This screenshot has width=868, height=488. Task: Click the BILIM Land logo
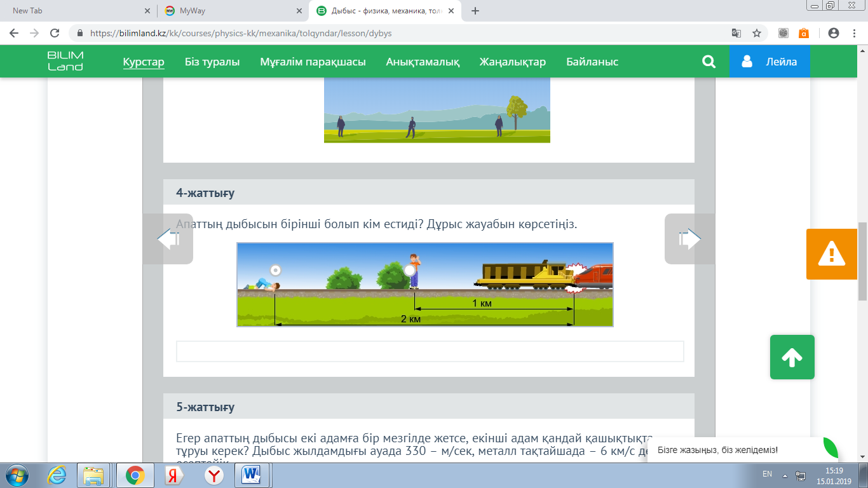coord(65,61)
